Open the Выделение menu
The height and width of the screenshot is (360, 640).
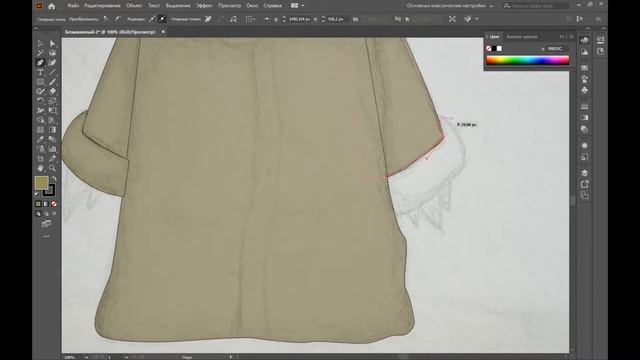click(x=178, y=6)
